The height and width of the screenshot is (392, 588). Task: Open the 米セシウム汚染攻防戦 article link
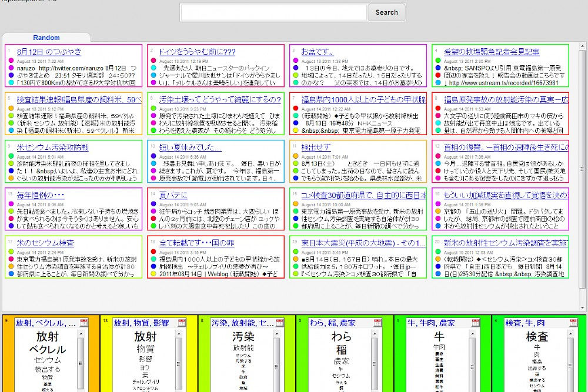click(52, 147)
